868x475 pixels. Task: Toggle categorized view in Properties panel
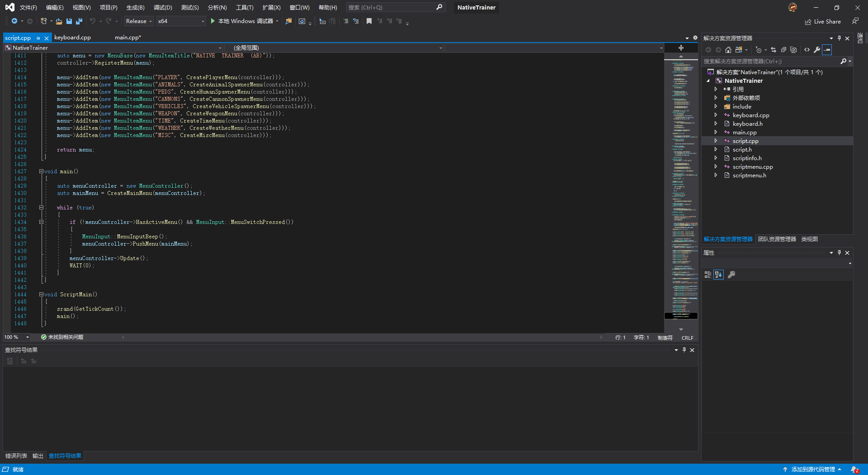point(708,275)
